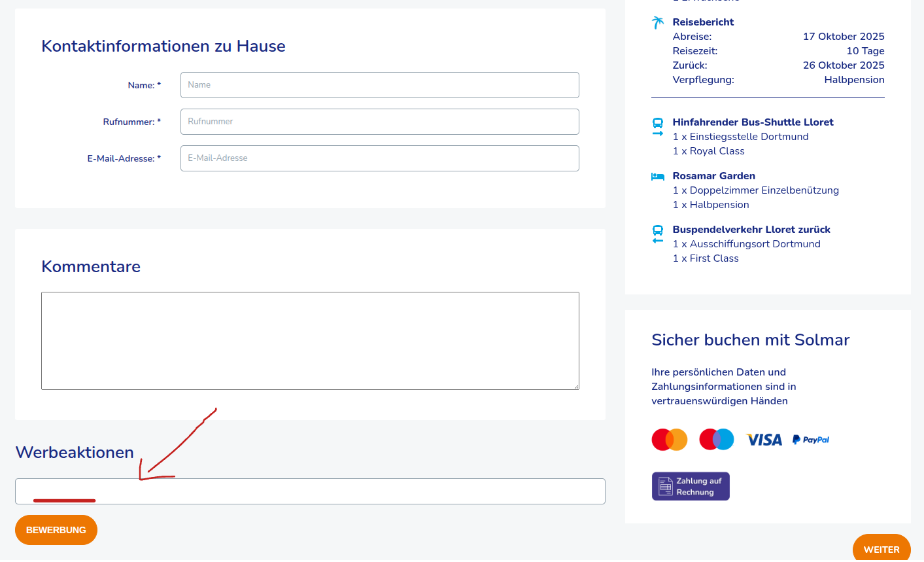Click the Zahlung auf Rechnung badge
The image size is (924, 562).
(691, 486)
